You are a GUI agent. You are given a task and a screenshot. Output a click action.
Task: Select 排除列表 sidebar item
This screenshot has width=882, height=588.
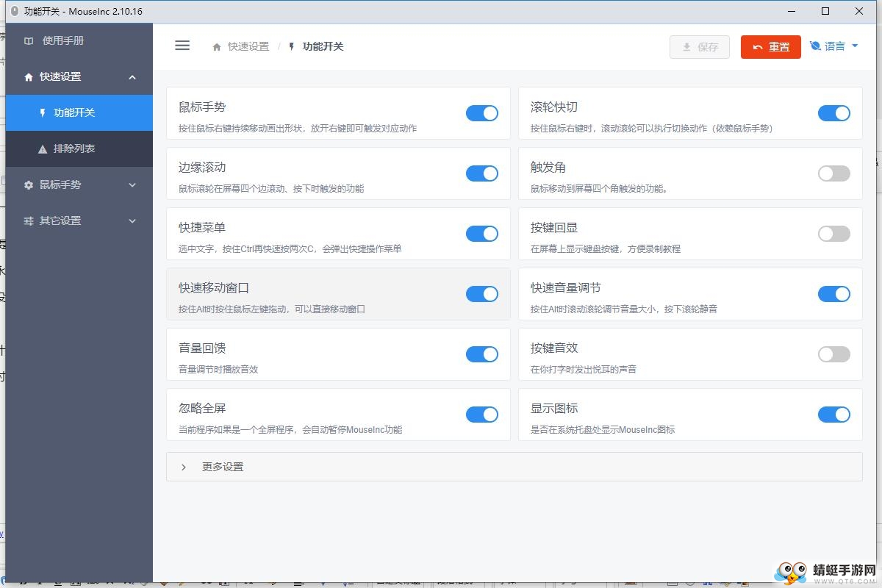tap(79, 149)
